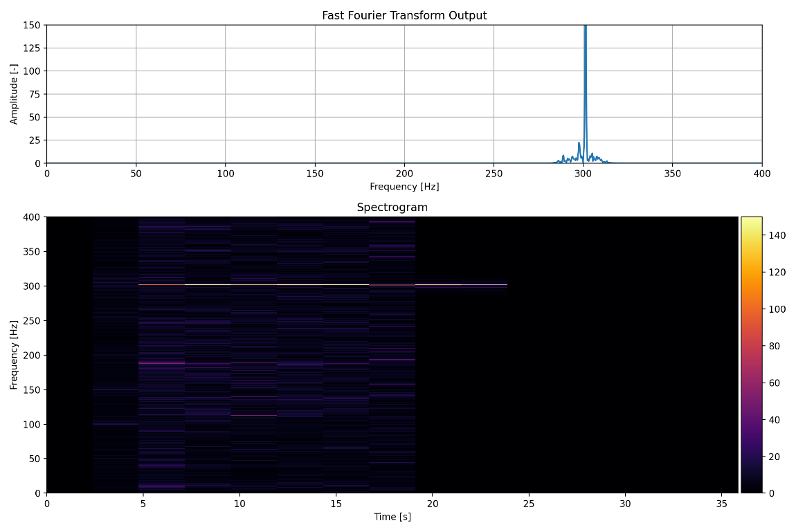Click the 'Time [s]' axis label
This screenshot has width=796, height=532.
392,517
